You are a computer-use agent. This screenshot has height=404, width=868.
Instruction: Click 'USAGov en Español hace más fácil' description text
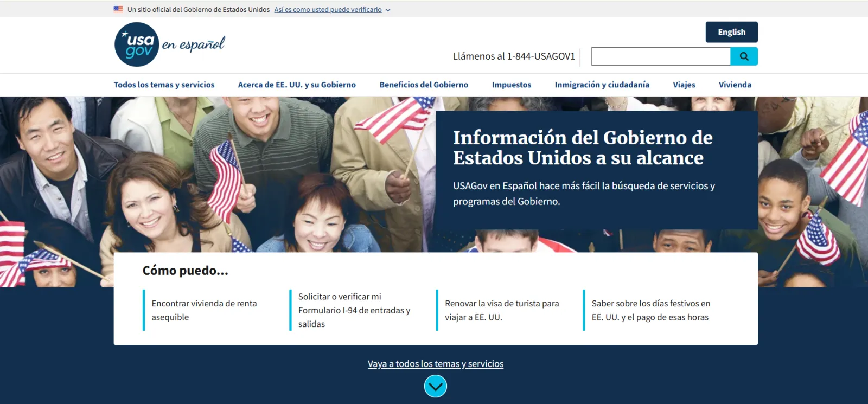click(584, 194)
